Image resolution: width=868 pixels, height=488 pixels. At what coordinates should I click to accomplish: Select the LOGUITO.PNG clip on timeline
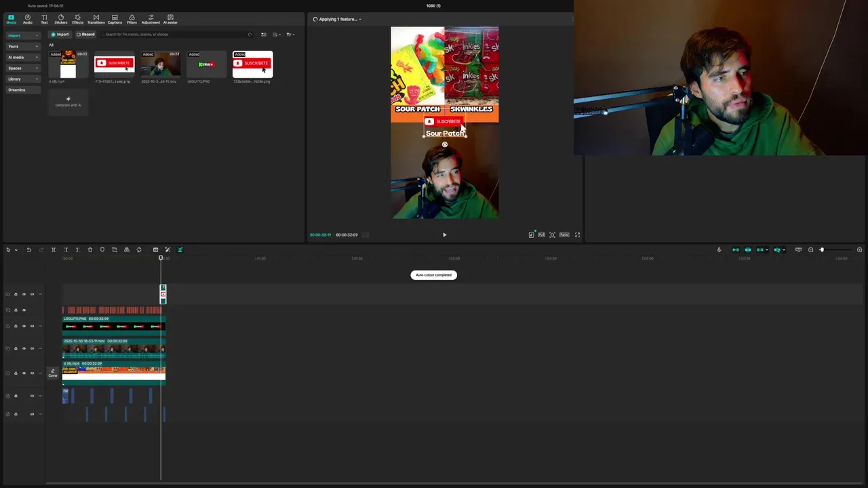click(x=114, y=325)
